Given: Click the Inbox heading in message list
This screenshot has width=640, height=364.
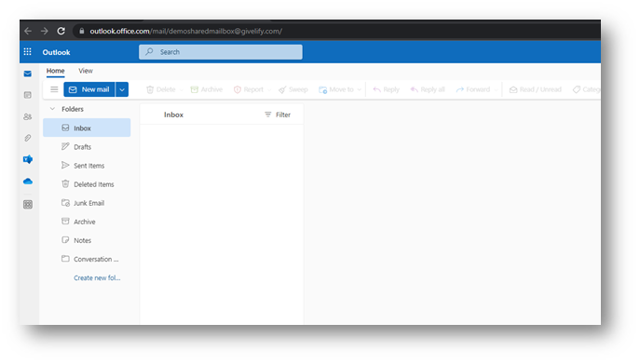Looking at the screenshot, I should pos(173,115).
